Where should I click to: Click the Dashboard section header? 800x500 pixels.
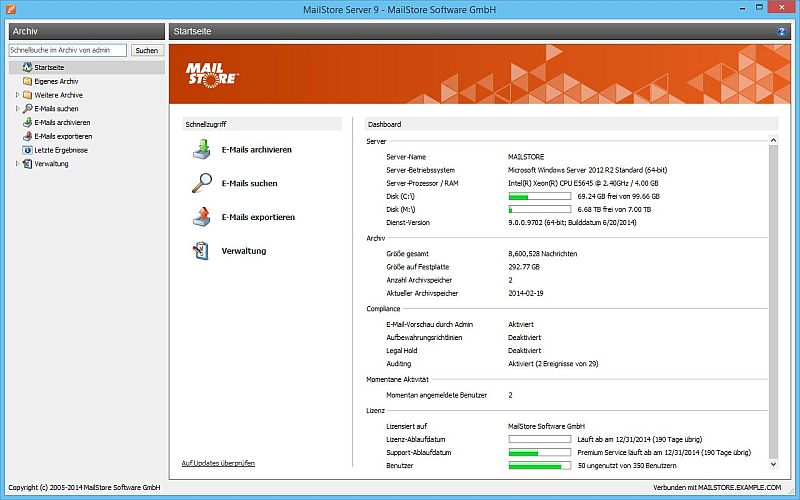572,124
